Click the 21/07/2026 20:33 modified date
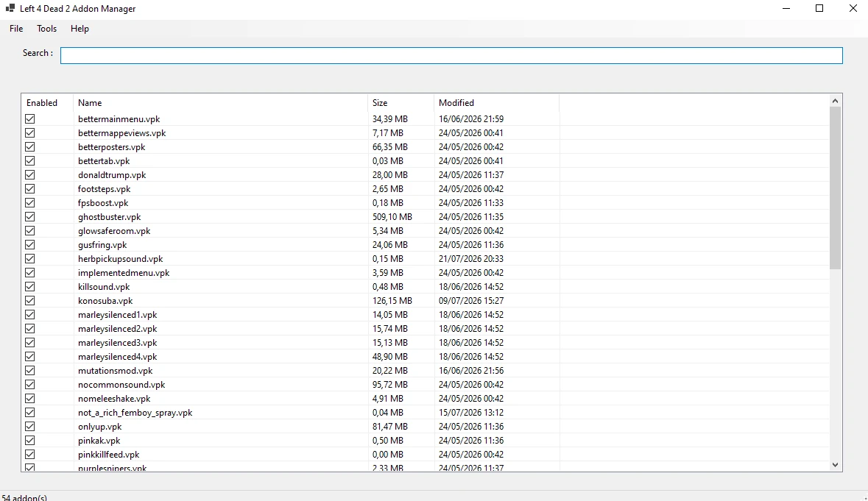Viewport: 868px width, 501px height. click(471, 259)
